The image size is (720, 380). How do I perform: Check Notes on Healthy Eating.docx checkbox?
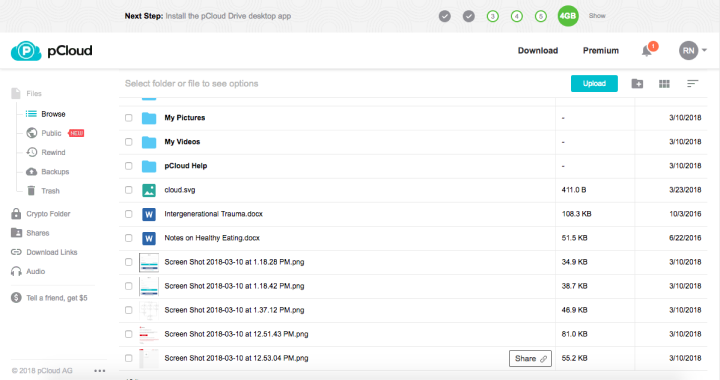(129, 238)
